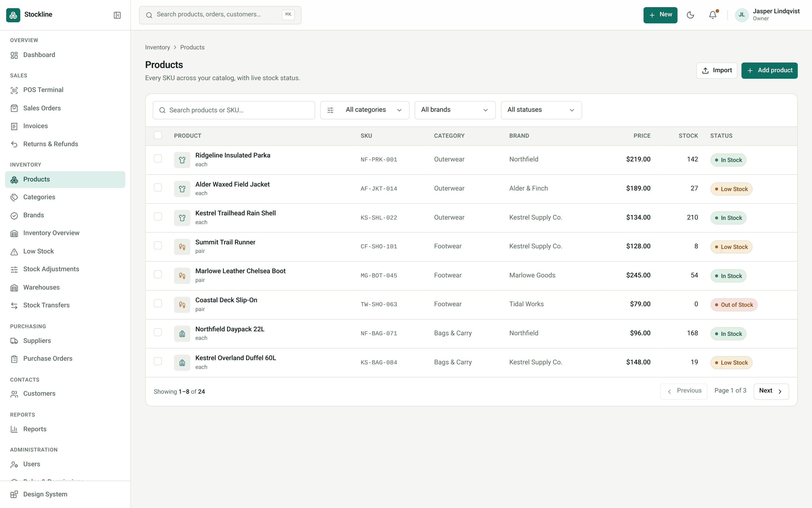The image size is (812, 508).
Task: Click the Design System icon
Action: click(x=14, y=494)
